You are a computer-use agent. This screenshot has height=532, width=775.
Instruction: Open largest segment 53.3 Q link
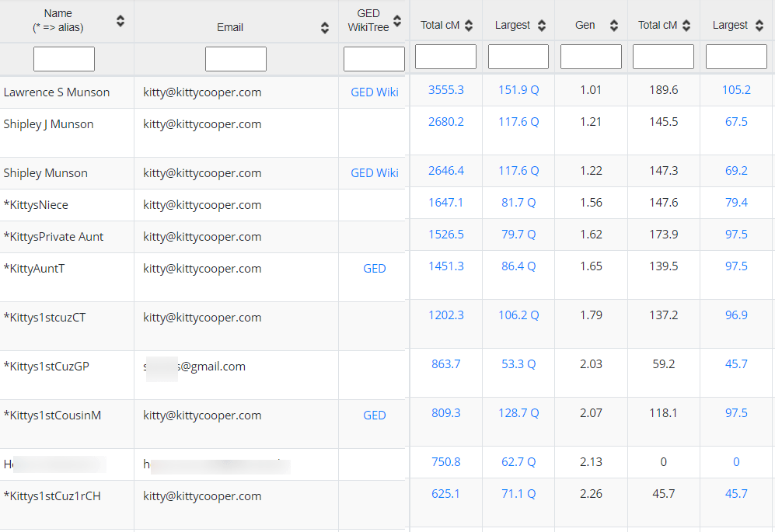pyautogui.click(x=518, y=364)
